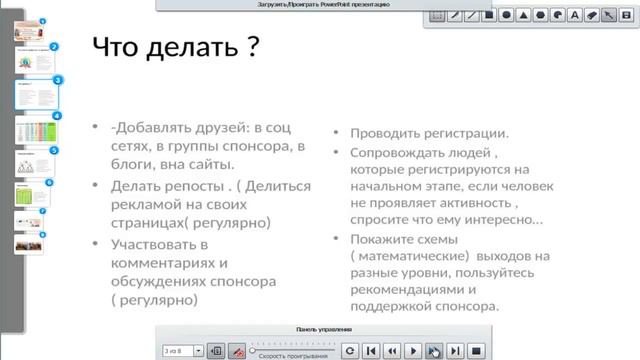Jump to the last slide

coord(455,351)
